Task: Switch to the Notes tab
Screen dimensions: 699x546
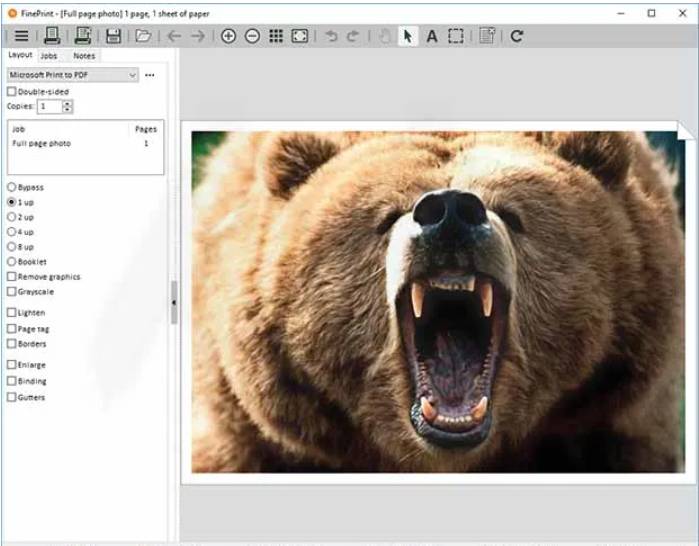Action: (x=84, y=56)
